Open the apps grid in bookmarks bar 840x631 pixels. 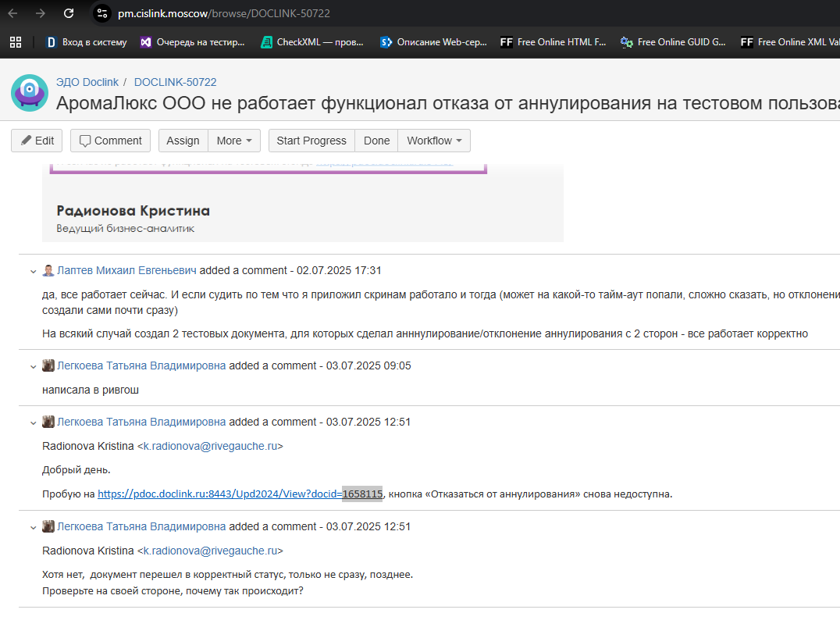pos(16,42)
